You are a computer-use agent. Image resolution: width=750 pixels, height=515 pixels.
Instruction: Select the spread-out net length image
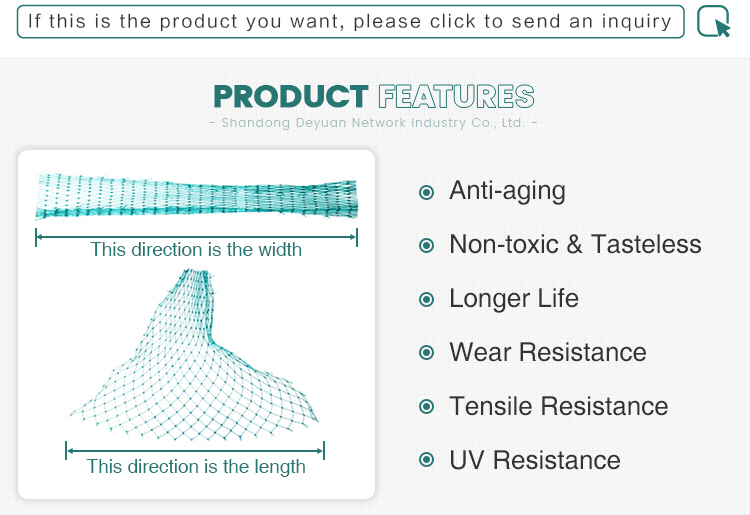pos(194,355)
